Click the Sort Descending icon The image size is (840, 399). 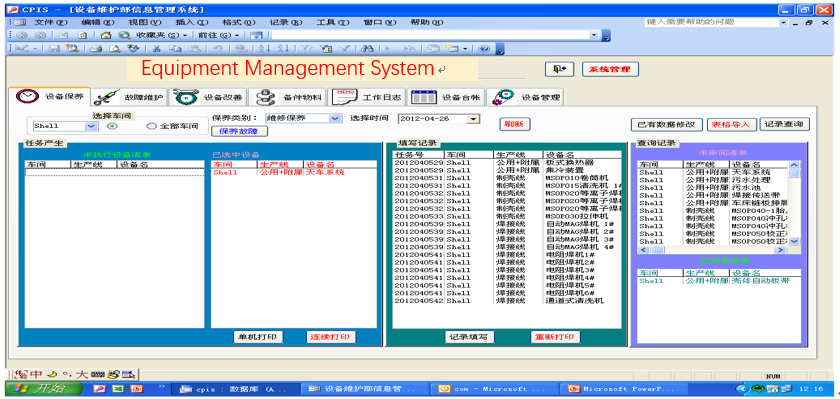(283, 49)
